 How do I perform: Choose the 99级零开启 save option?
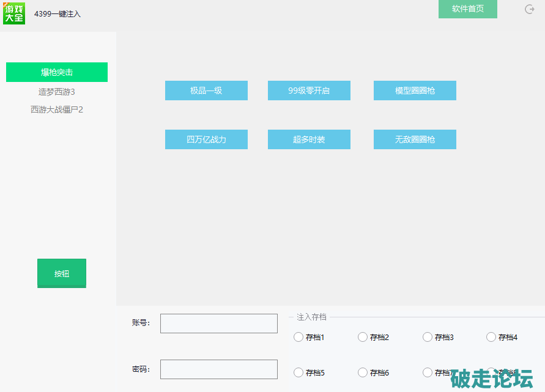click(x=309, y=91)
